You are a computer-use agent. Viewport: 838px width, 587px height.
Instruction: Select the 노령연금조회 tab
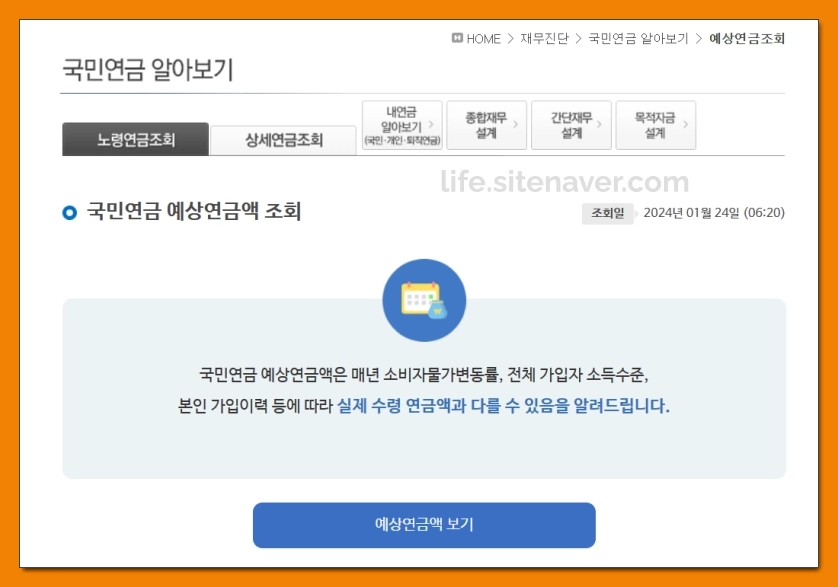(x=135, y=139)
